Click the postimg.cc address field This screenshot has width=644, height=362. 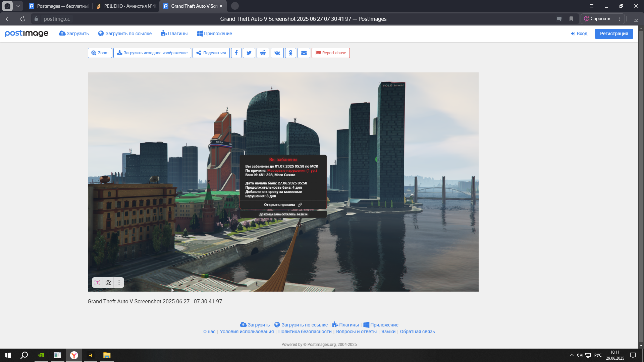pos(57,19)
